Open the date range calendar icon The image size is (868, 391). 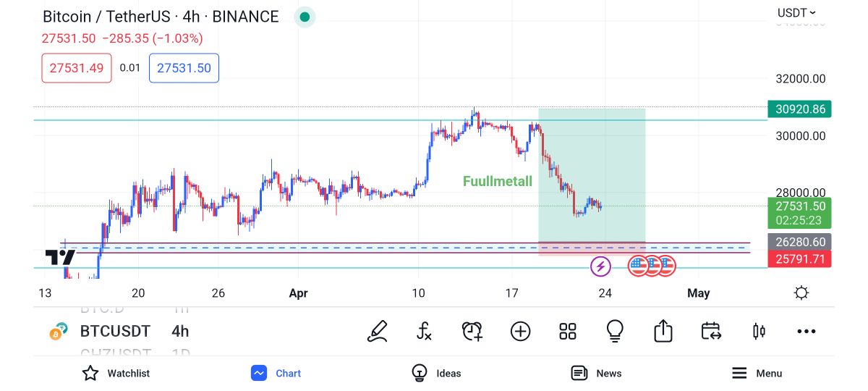(x=710, y=332)
